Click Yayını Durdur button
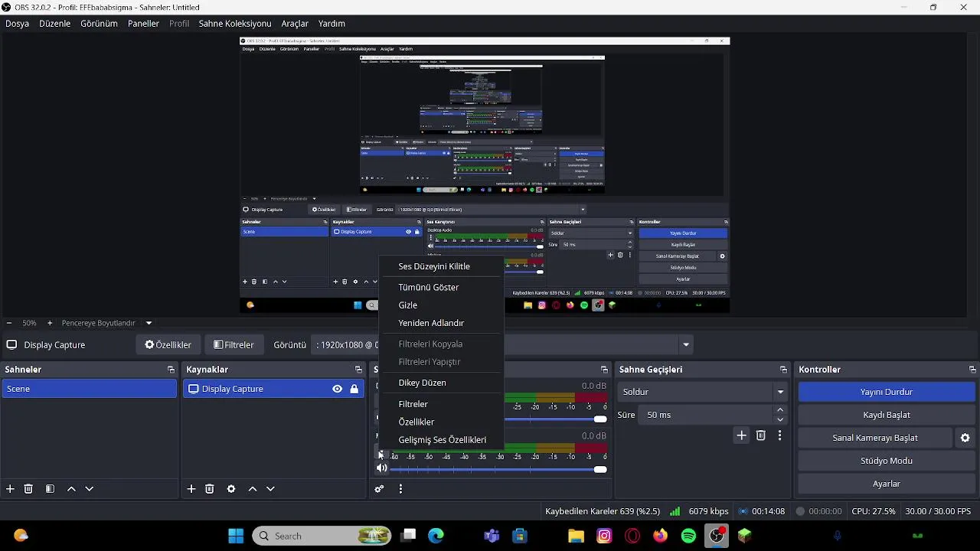This screenshot has width=980, height=551. [886, 392]
